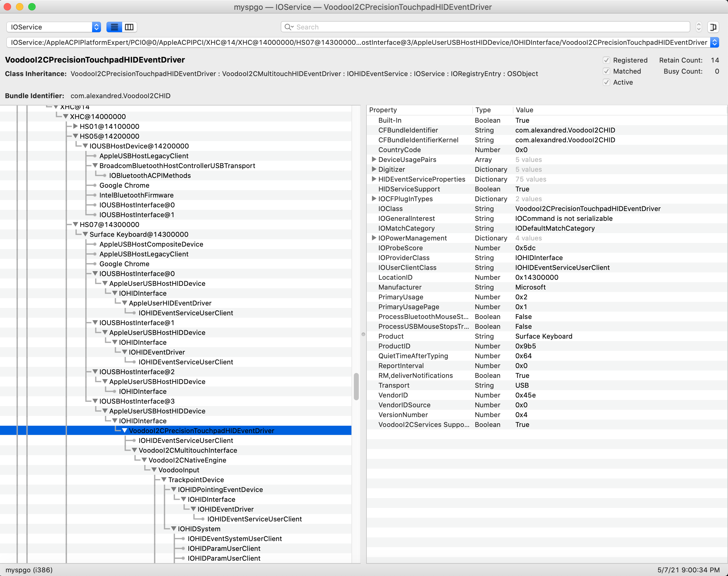Click the search result stepper arrows

(x=699, y=27)
